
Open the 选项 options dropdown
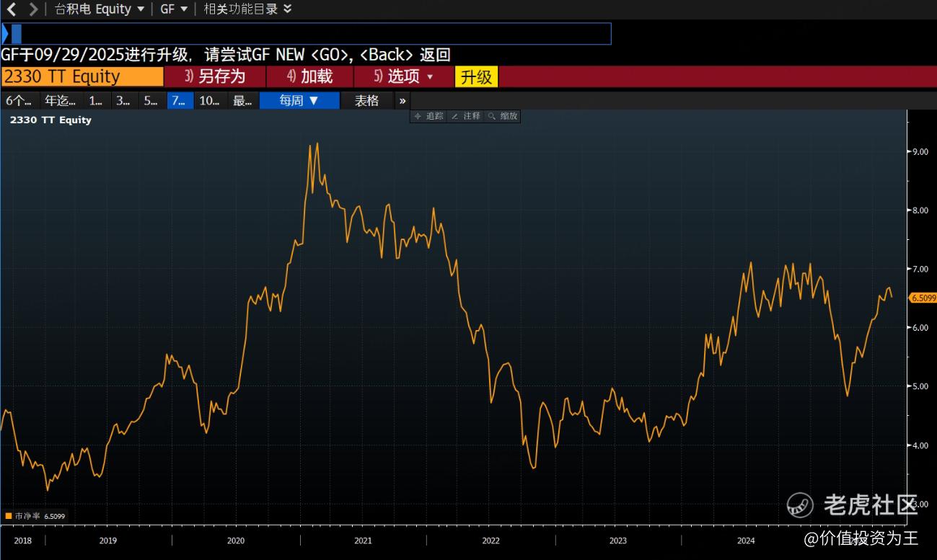click(x=403, y=76)
